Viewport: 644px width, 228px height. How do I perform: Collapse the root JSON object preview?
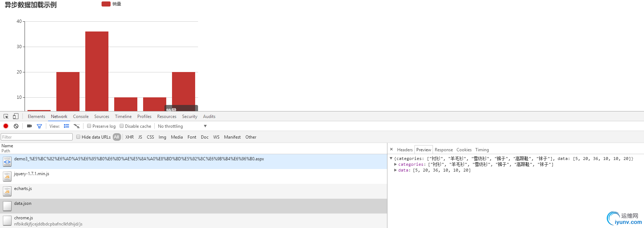[x=391, y=159]
